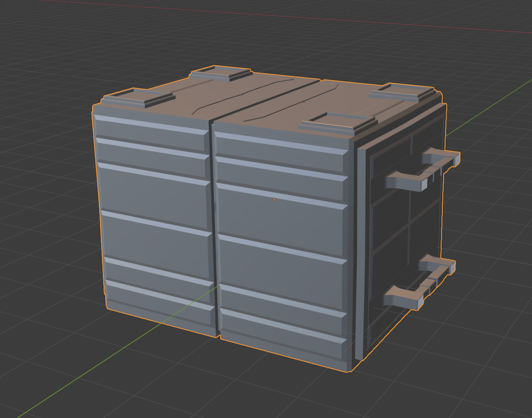Viewport: 532px width, 418px height.
Task: Select the lower handle on the crate's side
Action: point(419,283)
